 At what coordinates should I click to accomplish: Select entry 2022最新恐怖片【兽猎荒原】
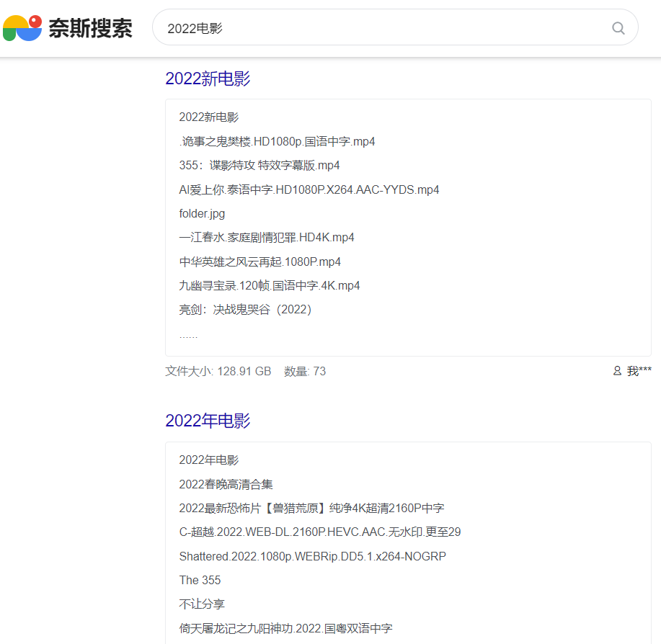(x=311, y=509)
